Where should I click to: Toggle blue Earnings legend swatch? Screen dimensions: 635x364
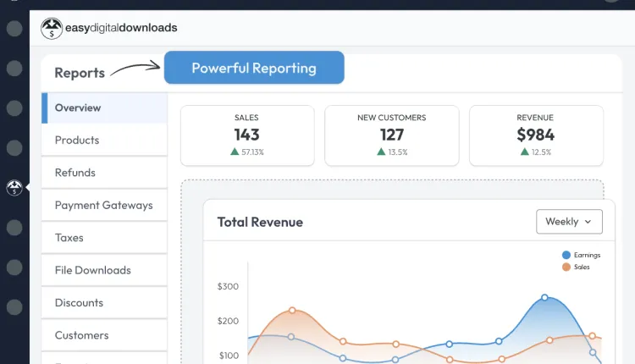click(566, 255)
